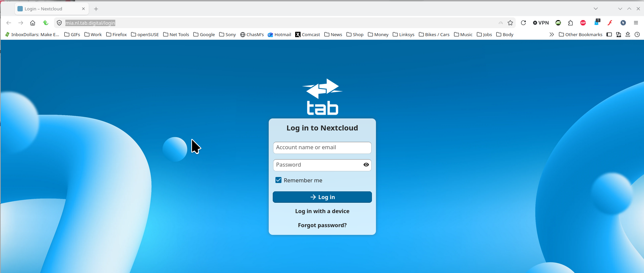Open the site shield tracking protection info
This screenshot has width=644, height=273.
[x=59, y=23]
